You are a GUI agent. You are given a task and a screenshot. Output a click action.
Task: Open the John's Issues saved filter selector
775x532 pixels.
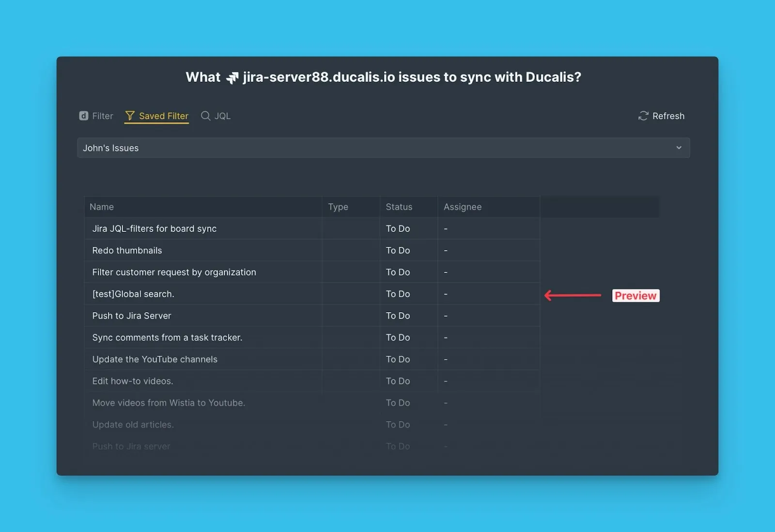pyautogui.click(x=383, y=148)
